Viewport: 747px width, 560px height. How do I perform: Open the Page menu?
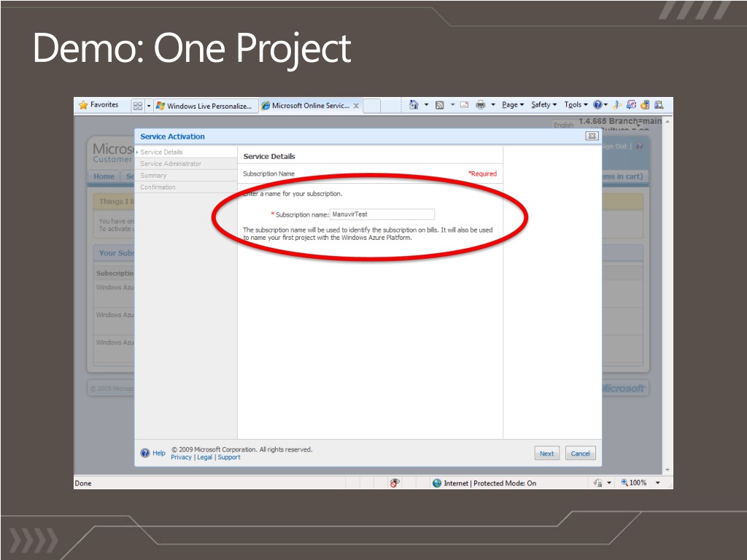point(513,105)
